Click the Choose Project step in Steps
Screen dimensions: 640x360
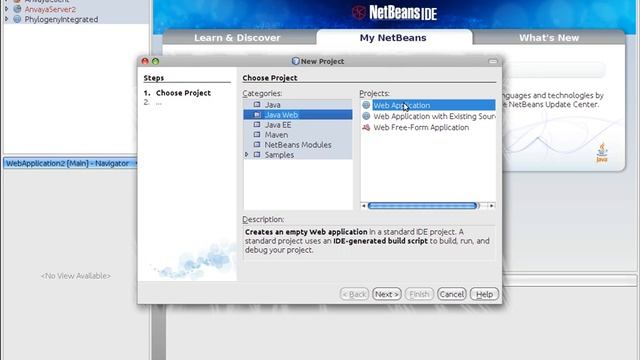pyautogui.click(x=183, y=93)
